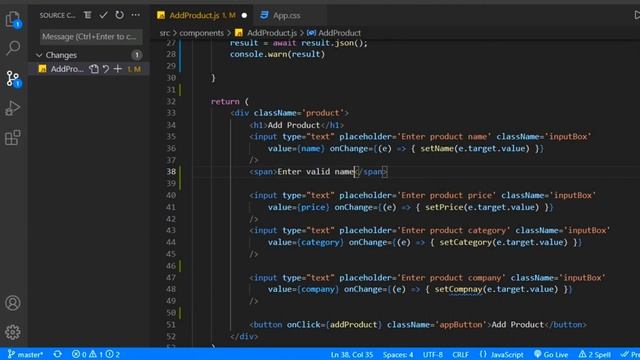
Task: Open the Explorer view in the activity bar
Action: [x=13, y=19]
